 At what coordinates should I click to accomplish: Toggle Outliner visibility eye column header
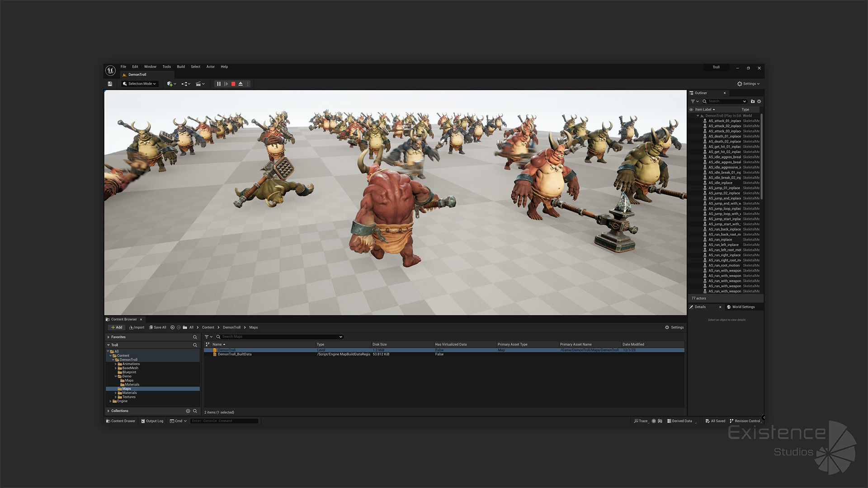coord(691,109)
